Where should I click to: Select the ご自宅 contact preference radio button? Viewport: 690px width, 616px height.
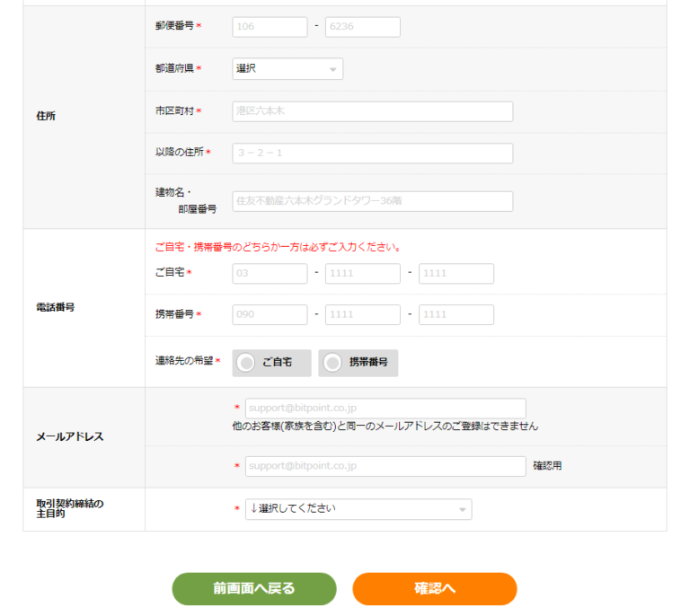[246, 363]
